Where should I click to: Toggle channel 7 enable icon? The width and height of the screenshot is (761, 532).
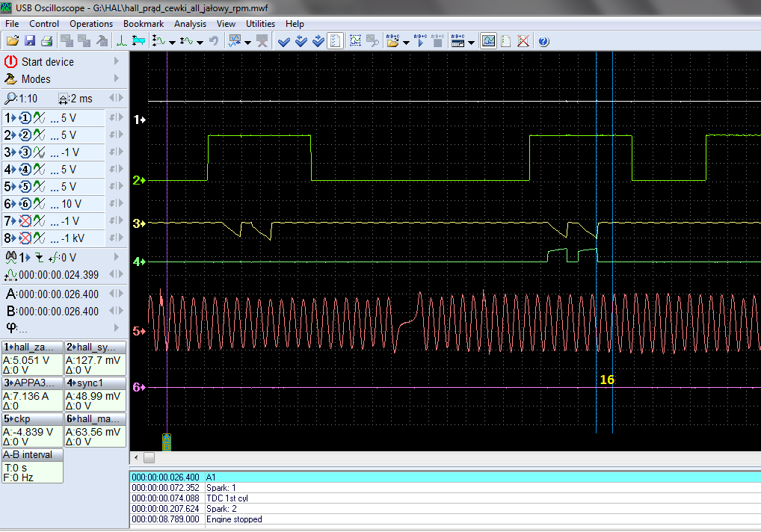click(25, 221)
